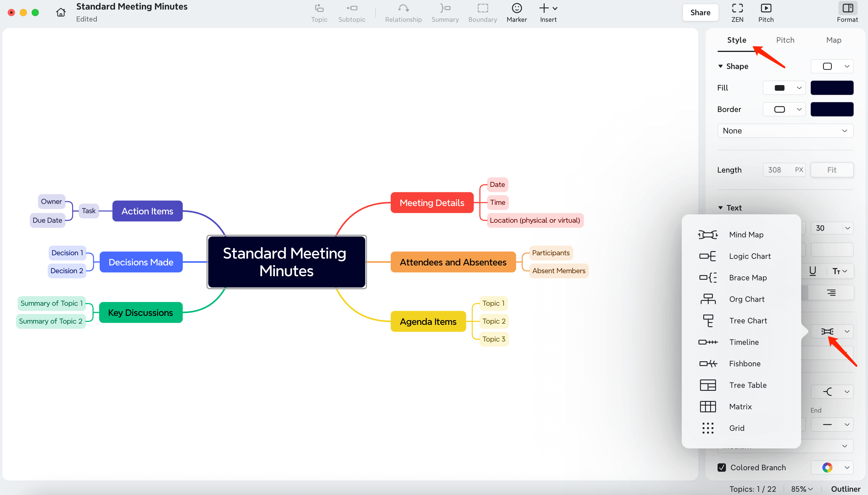Switch to the Map tab
The image size is (868, 495).
point(833,40)
